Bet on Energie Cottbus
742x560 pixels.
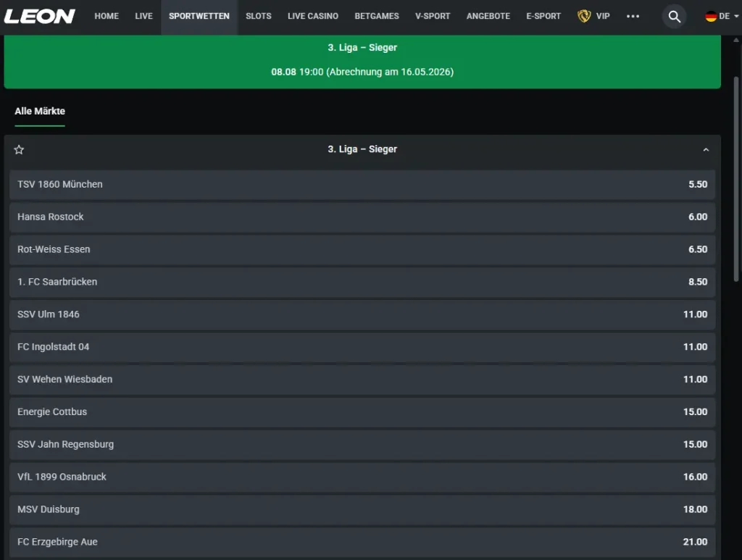click(362, 412)
